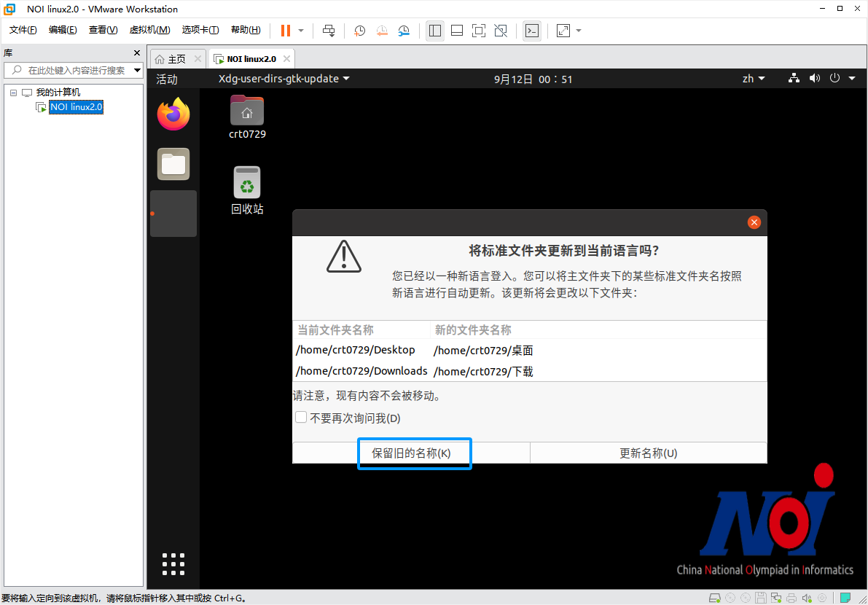Close the NOI linux2.0 tab
This screenshot has height=605, width=868.
pyautogui.click(x=286, y=58)
